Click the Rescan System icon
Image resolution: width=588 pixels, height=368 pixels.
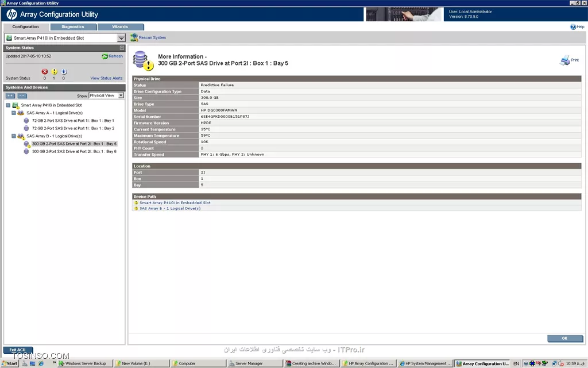click(134, 37)
